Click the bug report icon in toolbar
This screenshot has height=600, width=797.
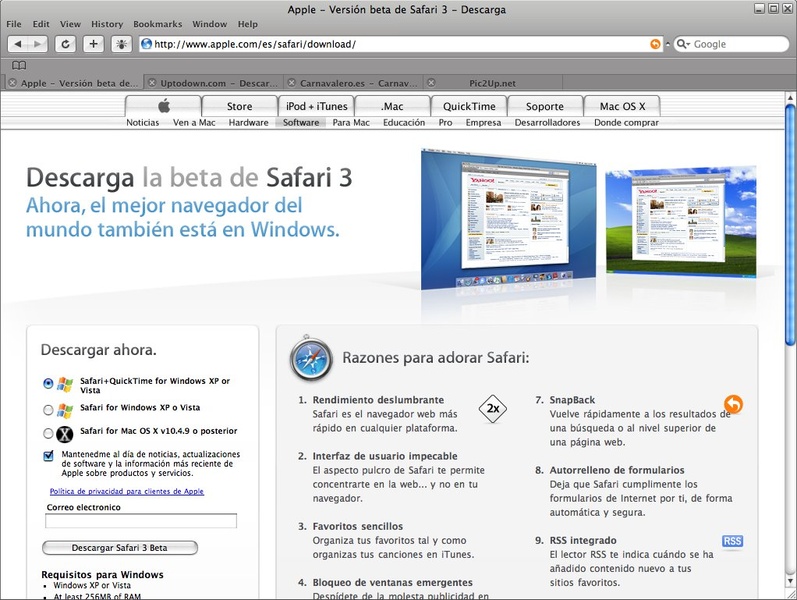point(121,44)
